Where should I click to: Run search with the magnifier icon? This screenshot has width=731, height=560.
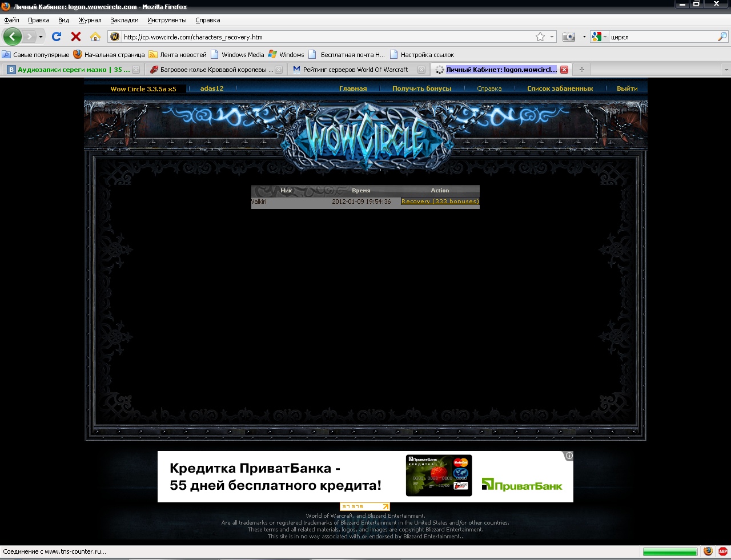[x=722, y=37]
